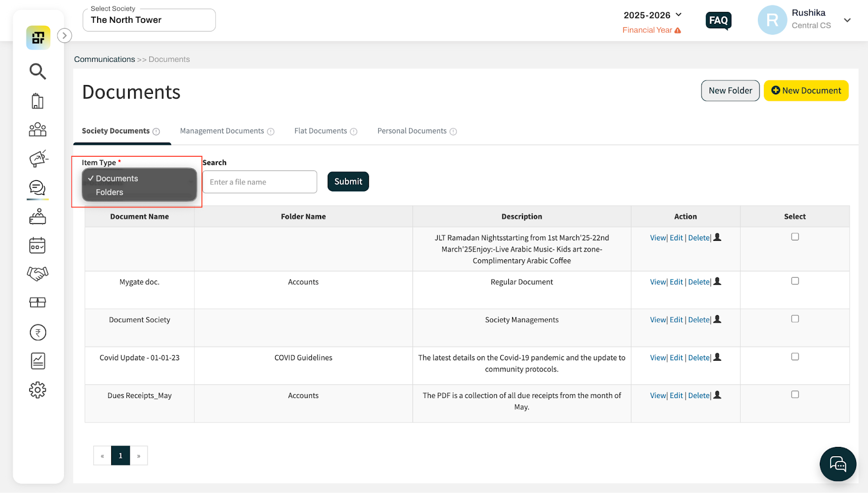View the JLT Ramadan Nights document

point(658,238)
